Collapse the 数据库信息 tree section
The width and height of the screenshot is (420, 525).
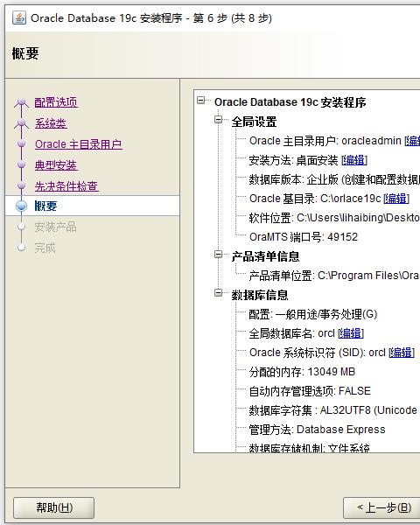tap(219, 293)
